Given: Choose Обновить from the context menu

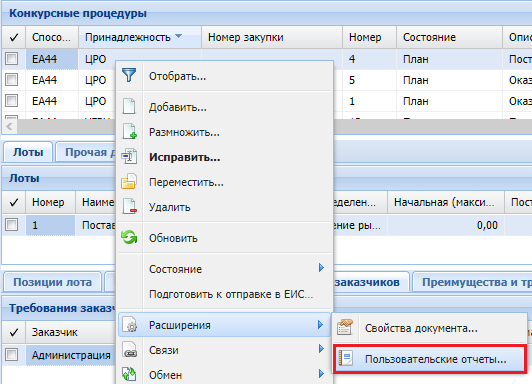Looking at the screenshot, I should coord(224,238).
